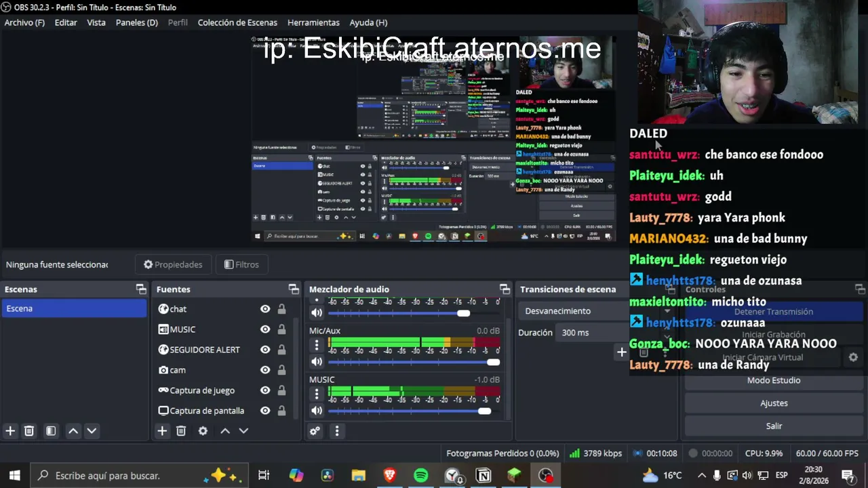Screen dimensions: 868x488
Task: Open audio mixer menu three-dots button
Action: click(337, 431)
